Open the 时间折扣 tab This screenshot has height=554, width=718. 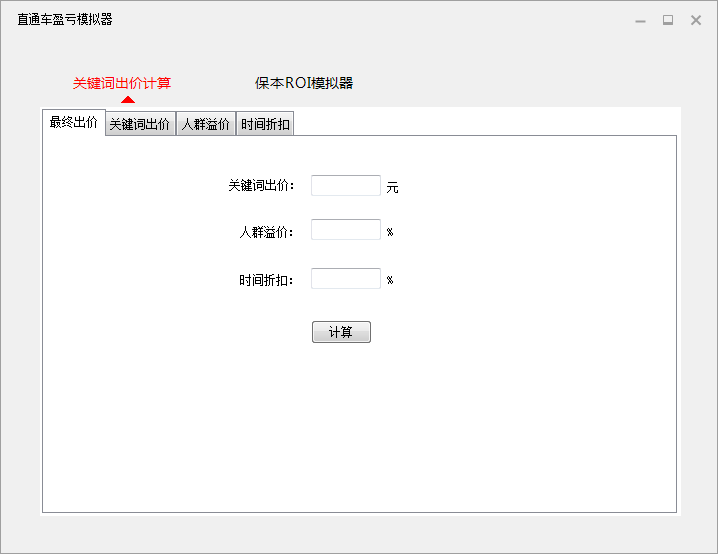(265, 124)
